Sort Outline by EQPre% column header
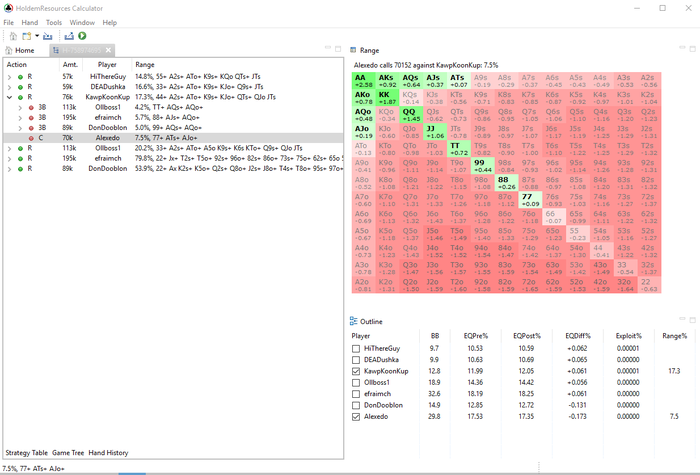This screenshot has height=475, width=700. click(476, 336)
